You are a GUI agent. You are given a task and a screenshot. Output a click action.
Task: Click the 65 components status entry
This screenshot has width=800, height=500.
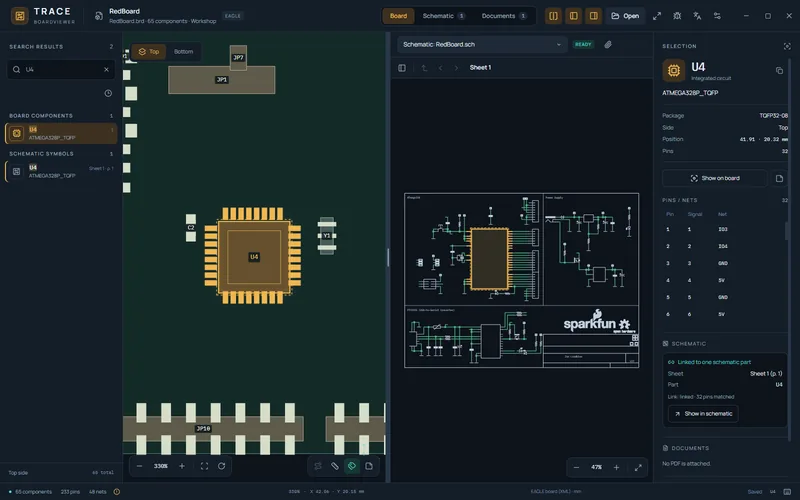[31, 492]
